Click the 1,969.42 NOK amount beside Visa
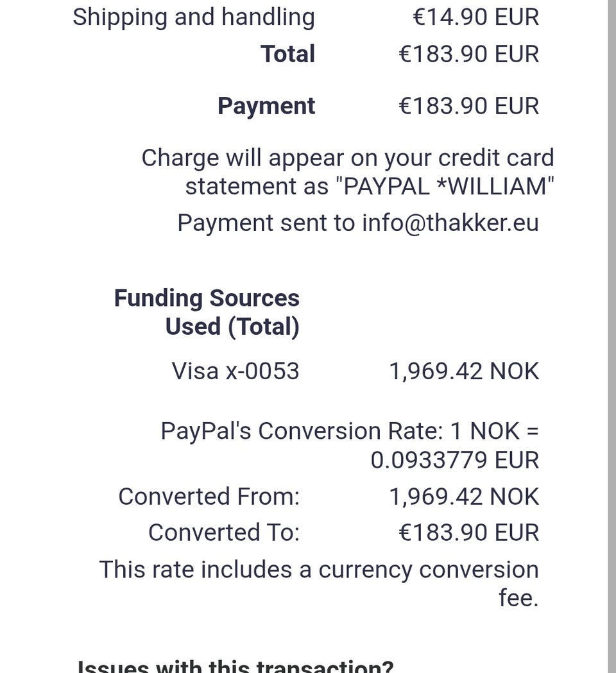 [x=463, y=371]
